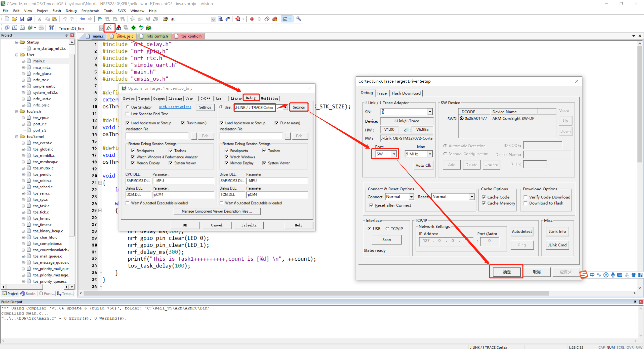Open the 'with restrictions' link
644x349 pixels.
coord(175,107)
